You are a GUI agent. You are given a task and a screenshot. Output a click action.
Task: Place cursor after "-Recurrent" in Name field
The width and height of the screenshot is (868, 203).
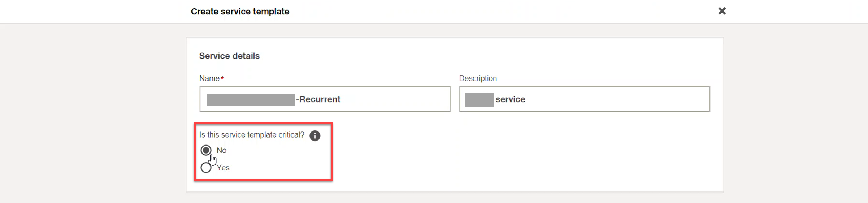342,99
